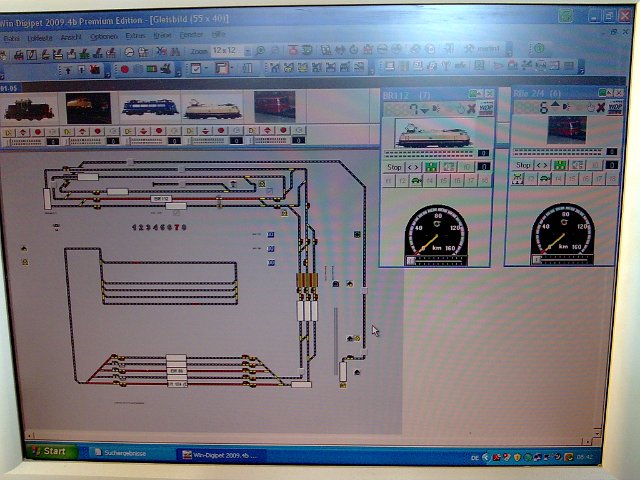Viewport: 640px width, 480px height.
Task: Click the black locomotive icon in top toolbar
Action: [18, 55]
